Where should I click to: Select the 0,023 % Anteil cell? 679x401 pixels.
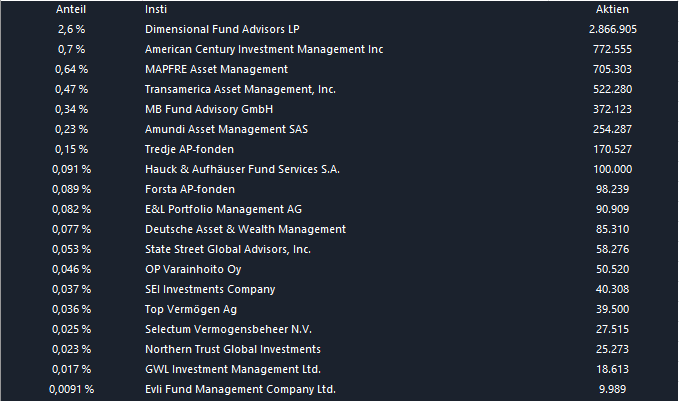pos(72,349)
